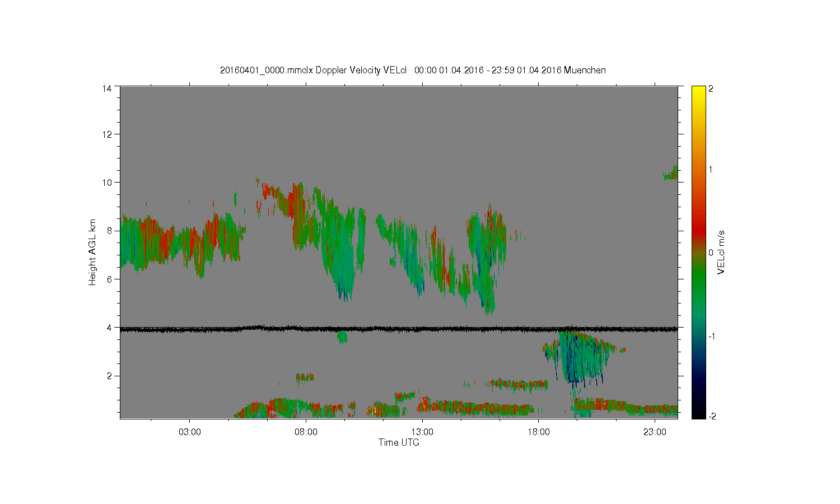Click the height axis label 12
This screenshot has height=504, width=840.
[x=106, y=134]
